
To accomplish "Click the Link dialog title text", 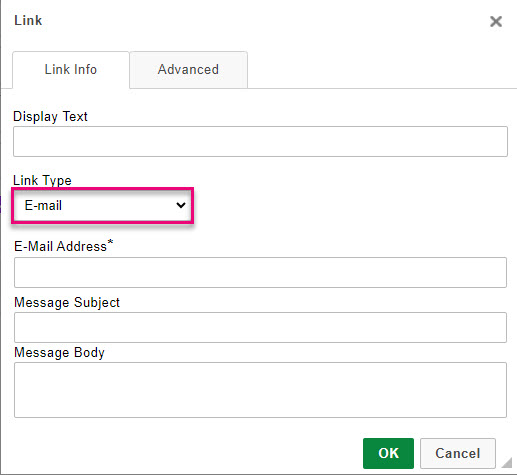I will (x=28, y=21).
